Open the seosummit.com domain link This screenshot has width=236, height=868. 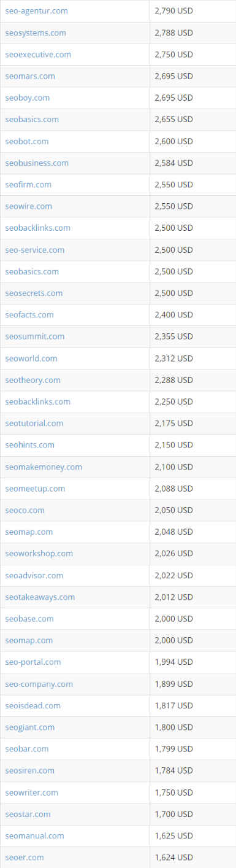[34, 336]
